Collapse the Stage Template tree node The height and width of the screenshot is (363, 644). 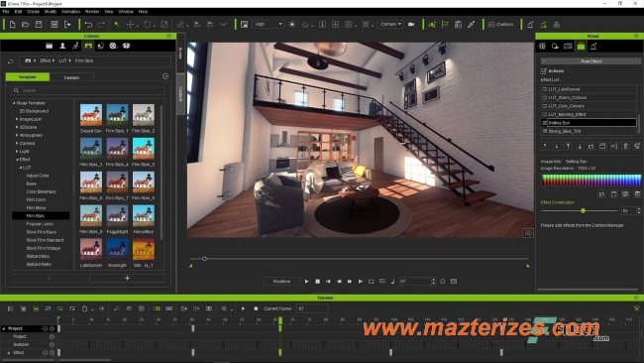coord(14,103)
